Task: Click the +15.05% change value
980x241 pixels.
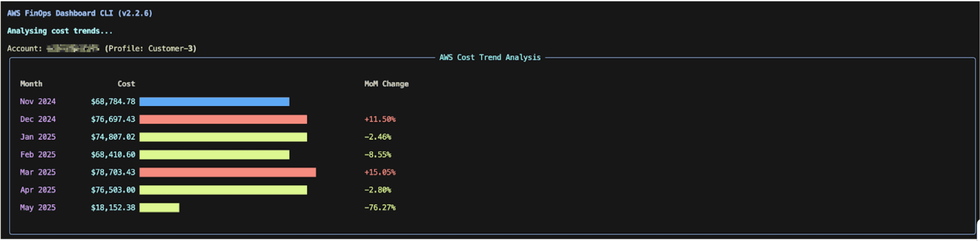Action: click(380, 172)
